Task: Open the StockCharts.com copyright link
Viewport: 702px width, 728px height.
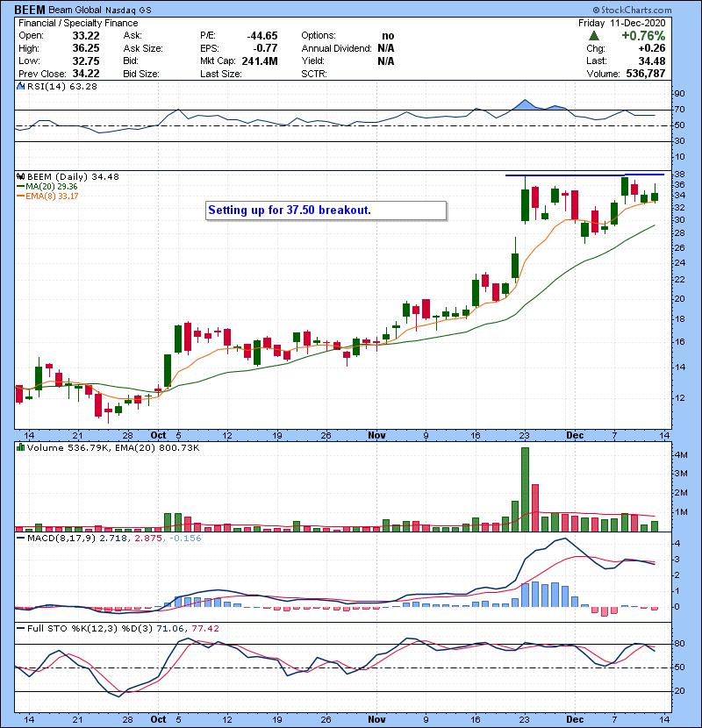Action: (x=632, y=10)
